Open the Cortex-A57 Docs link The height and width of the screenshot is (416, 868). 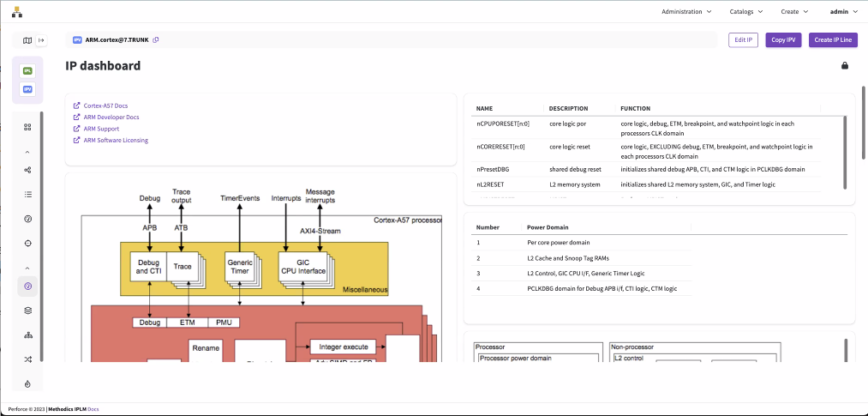[x=105, y=106]
